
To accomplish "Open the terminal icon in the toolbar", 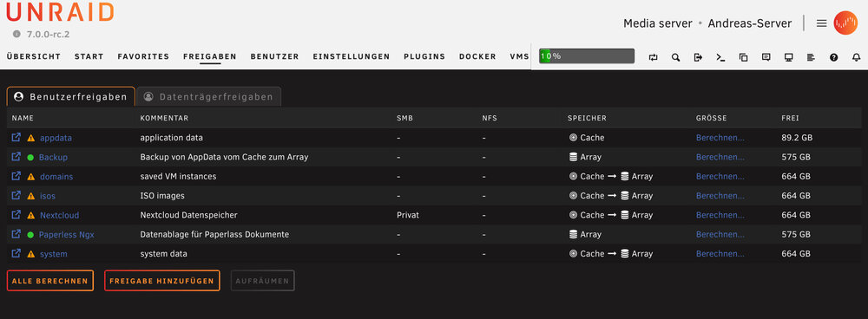I will pos(720,57).
